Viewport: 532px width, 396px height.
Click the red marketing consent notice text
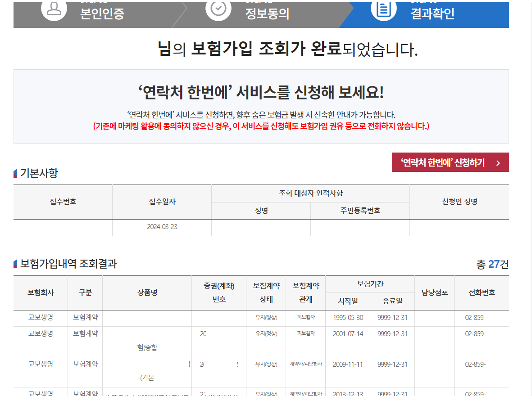261,126
